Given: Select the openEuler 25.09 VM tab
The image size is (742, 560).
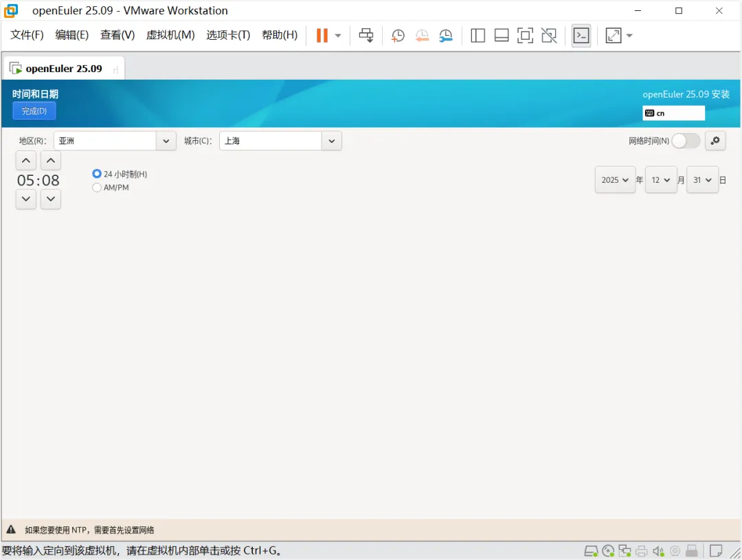Looking at the screenshot, I should coord(64,69).
